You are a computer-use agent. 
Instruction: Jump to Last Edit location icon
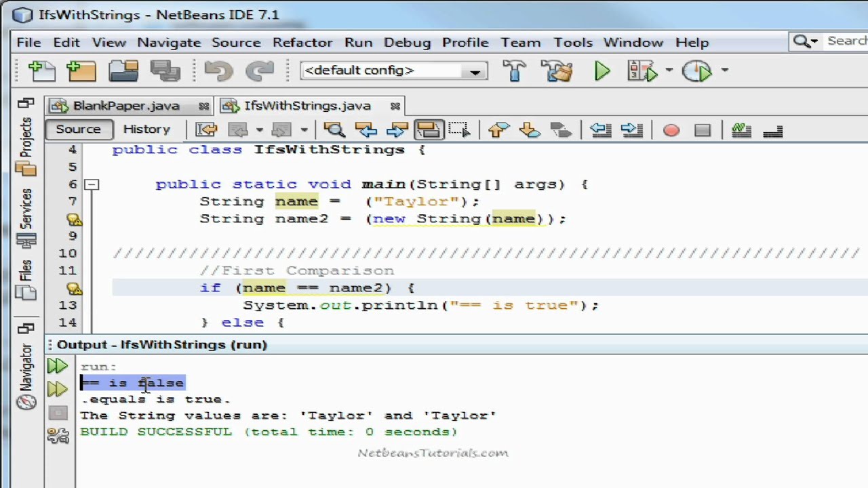(x=206, y=129)
